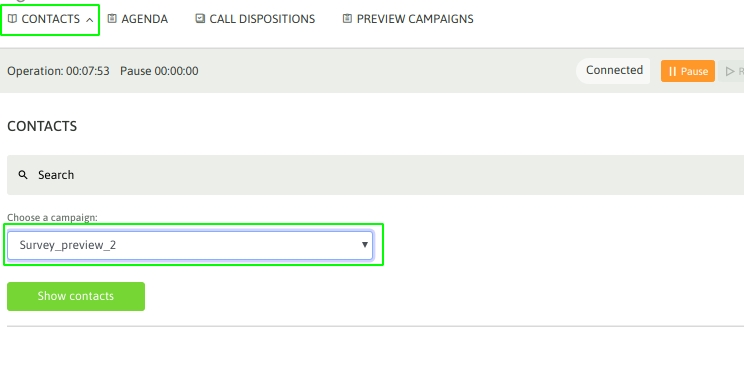Screen dimensions: 744x366
Task: Click the orange Pause button label
Action: pyautogui.click(x=694, y=71)
